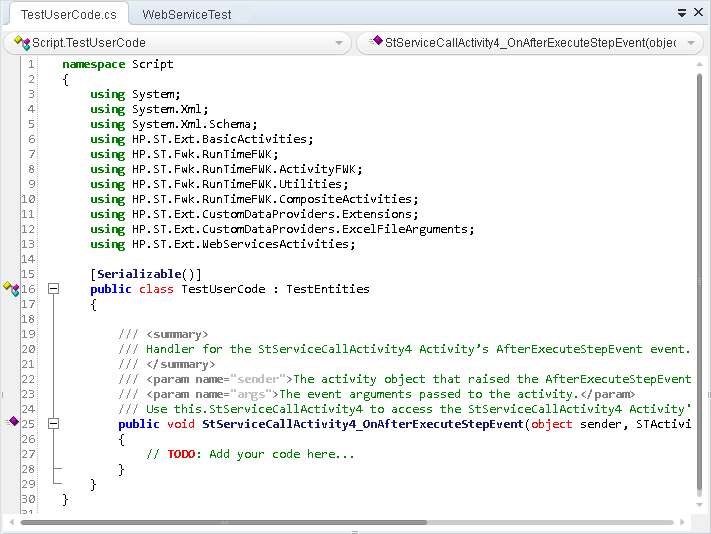Switch to the WebServiceTest tab
The height and width of the screenshot is (534, 711).
pyautogui.click(x=187, y=15)
